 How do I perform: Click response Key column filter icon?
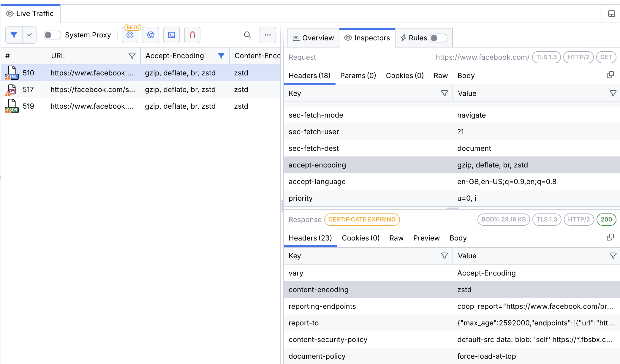(444, 256)
